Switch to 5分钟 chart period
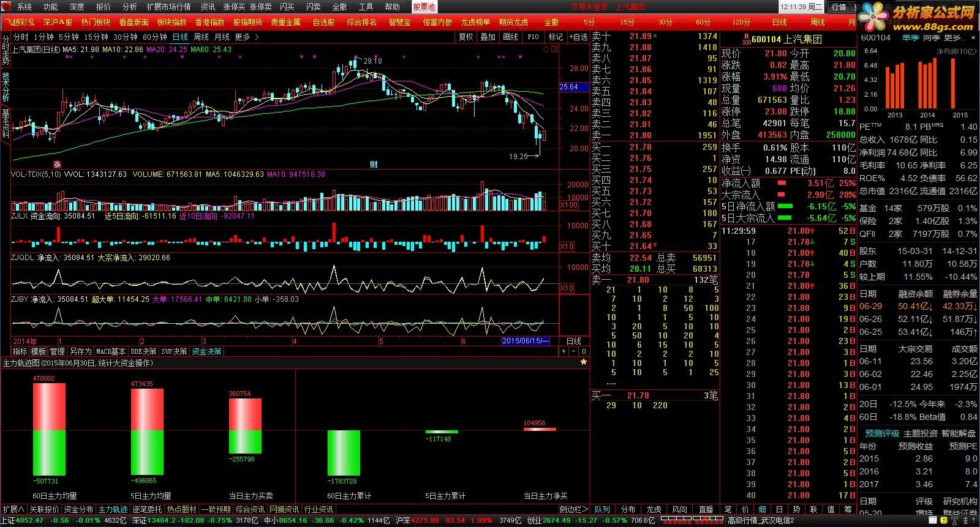 click(x=69, y=37)
